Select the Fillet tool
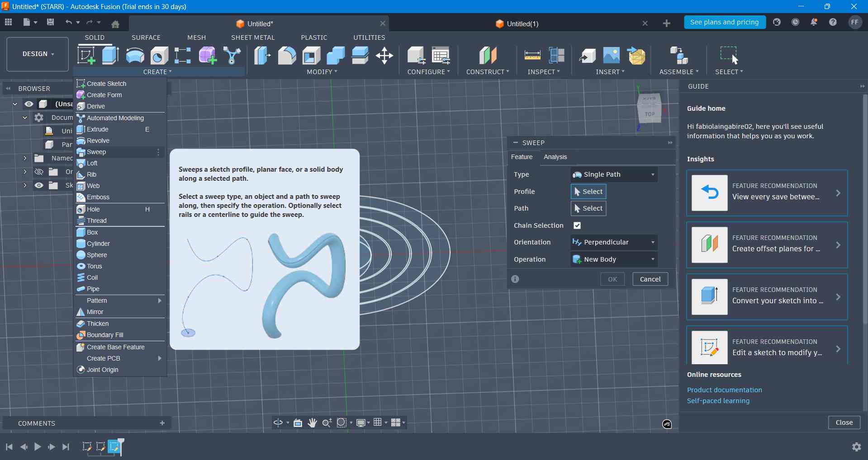The width and height of the screenshot is (868, 460). point(287,56)
